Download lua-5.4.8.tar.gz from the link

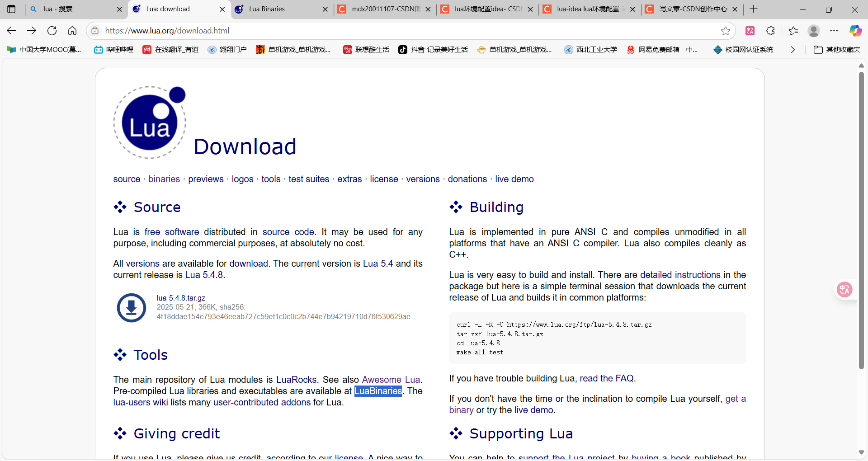[180, 298]
